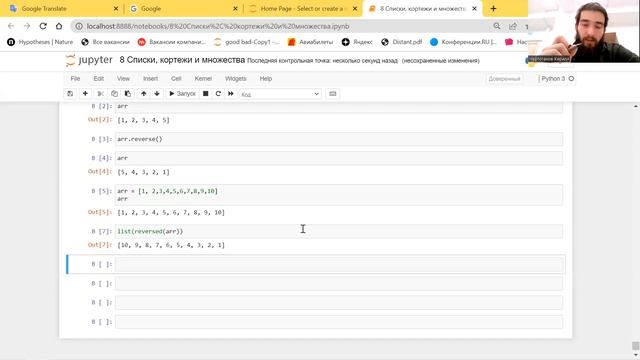Click the share icon in address bar

click(513, 26)
